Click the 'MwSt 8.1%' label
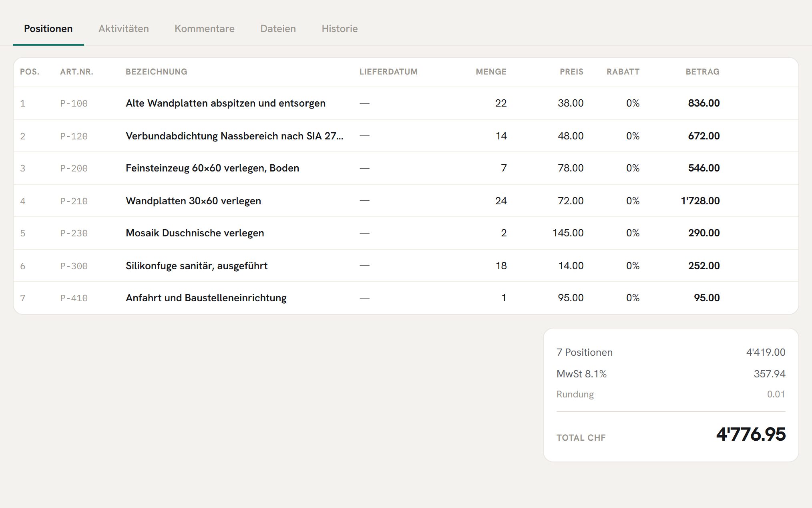This screenshot has height=508, width=812. [x=581, y=374]
